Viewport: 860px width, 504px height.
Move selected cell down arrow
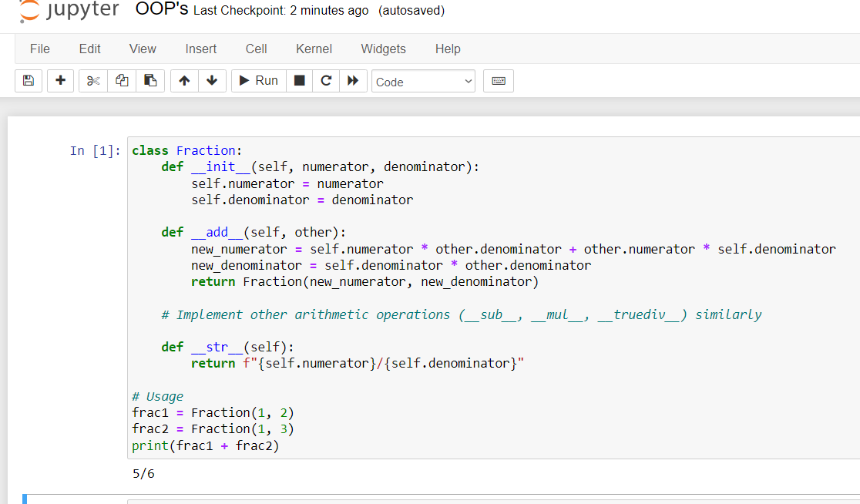(x=212, y=81)
